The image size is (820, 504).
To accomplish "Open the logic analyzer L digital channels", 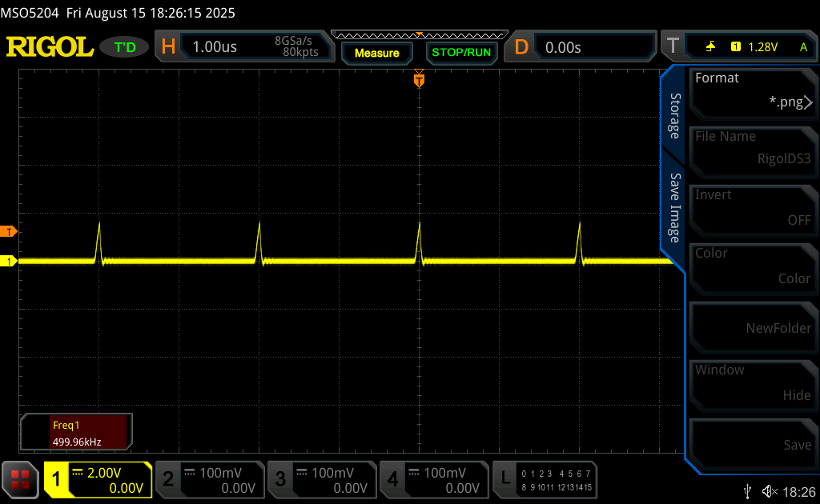I will (x=545, y=479).
